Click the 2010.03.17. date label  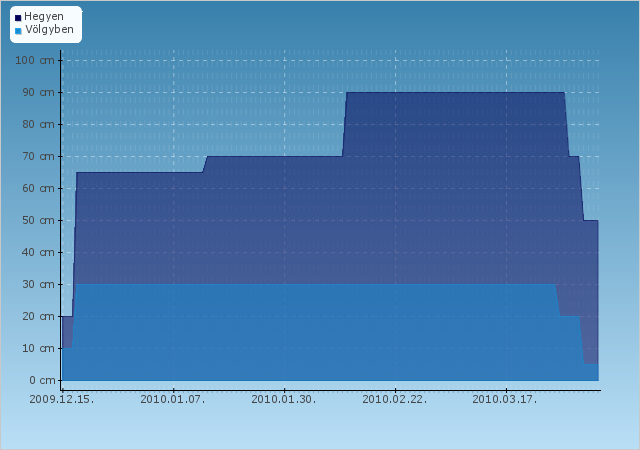505,399
